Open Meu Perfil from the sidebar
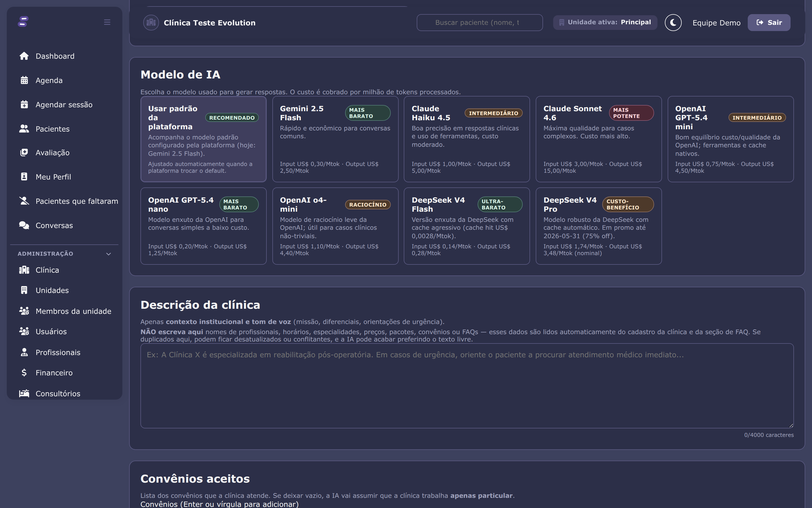The width and height of the screenshot is (812, 508). click(64, 177)
